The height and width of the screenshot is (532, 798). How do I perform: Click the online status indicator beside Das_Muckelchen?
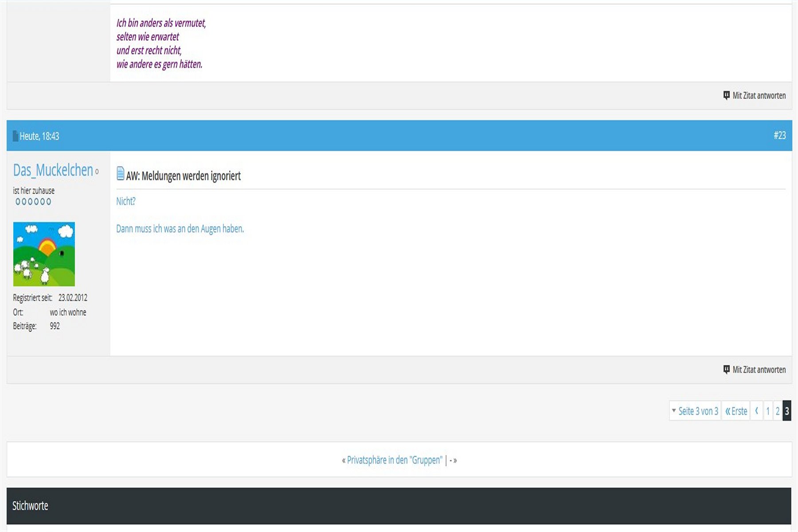point(97,172)
